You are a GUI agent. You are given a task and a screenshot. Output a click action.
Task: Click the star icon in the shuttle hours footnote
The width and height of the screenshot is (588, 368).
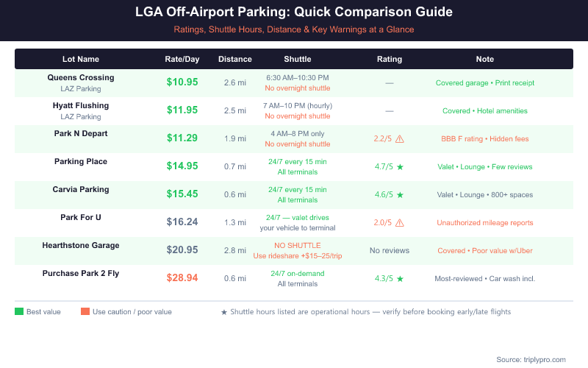pos(224,312)
